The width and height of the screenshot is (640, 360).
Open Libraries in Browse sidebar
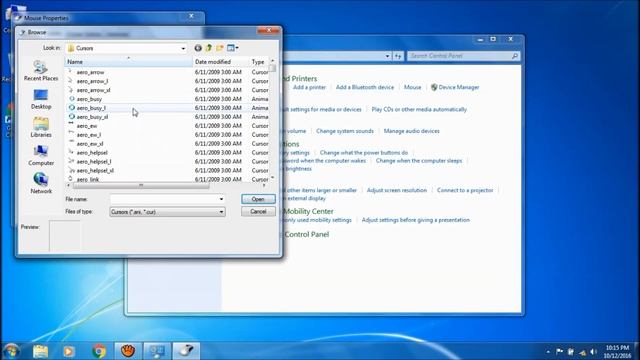coord(41,127)
